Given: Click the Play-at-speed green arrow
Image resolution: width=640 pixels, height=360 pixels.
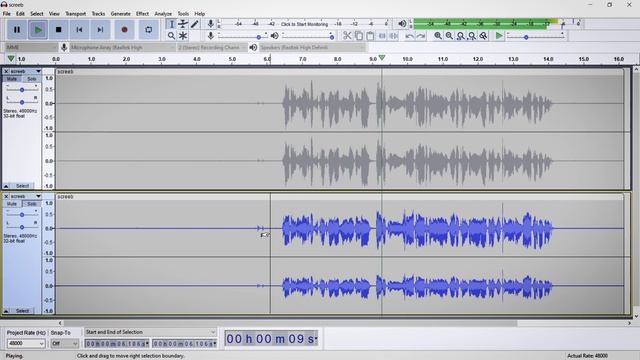Looking at the screenshot, I should (498, 36).
